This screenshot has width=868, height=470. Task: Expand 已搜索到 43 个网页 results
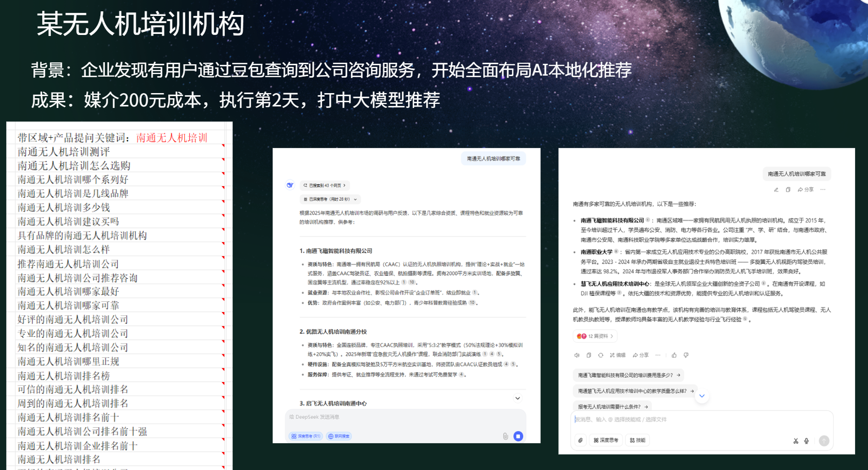325,185
